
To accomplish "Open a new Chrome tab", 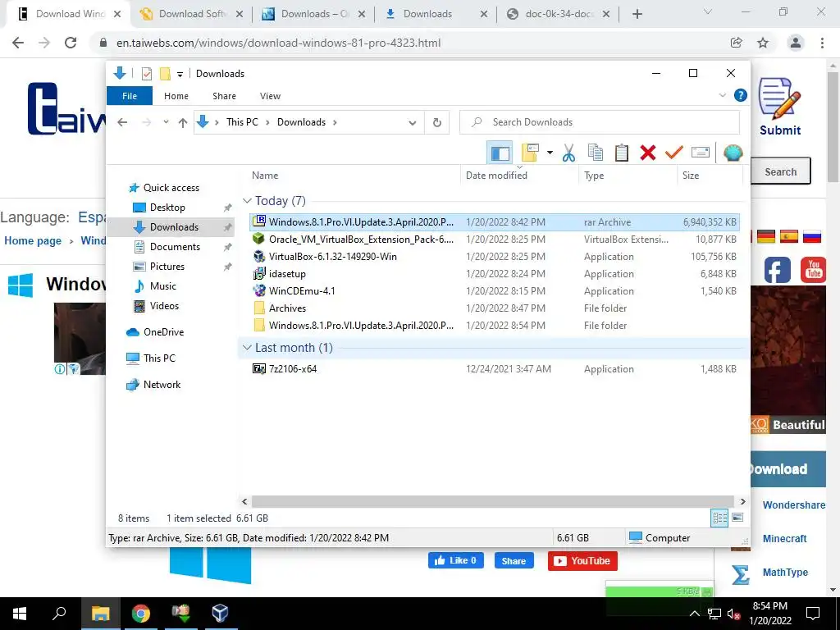I will 637,14.
